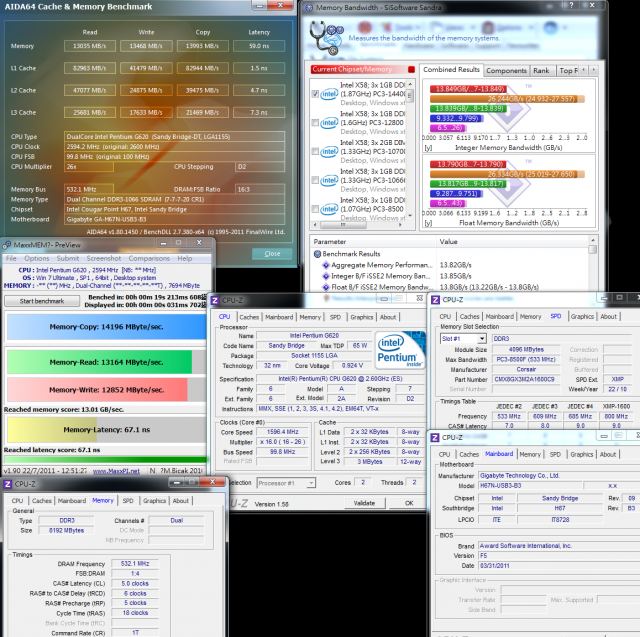Select Memory tab in CPU-Z Mainboard window
This screenshot has height=637, width=640.
pyautogui.click(x=530, y=455)
